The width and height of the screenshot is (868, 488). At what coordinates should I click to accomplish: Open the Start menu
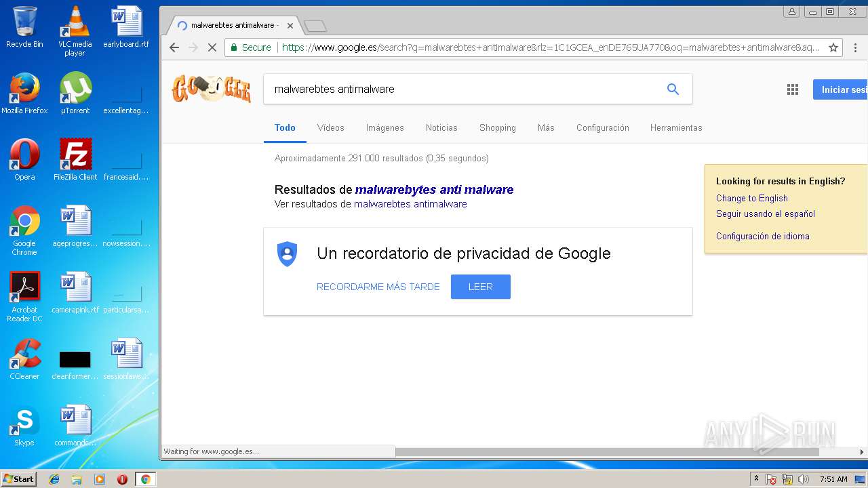[x=18, y=479]
